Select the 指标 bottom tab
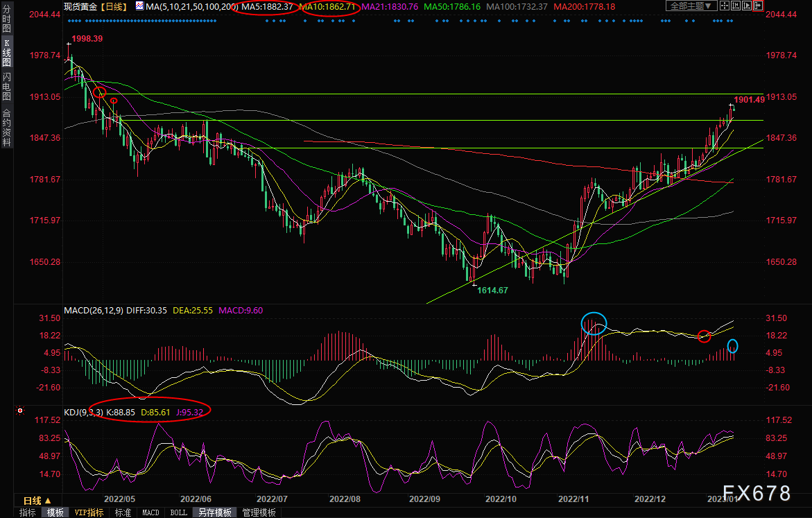Viewport: 812px width, 518px height. (28, 512)
